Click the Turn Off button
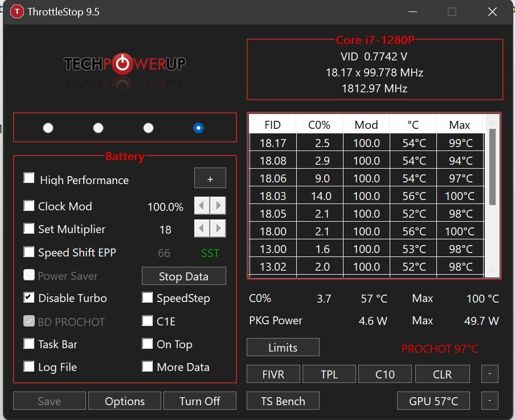This screenshot has width=515, height=420. pos(200,401)
